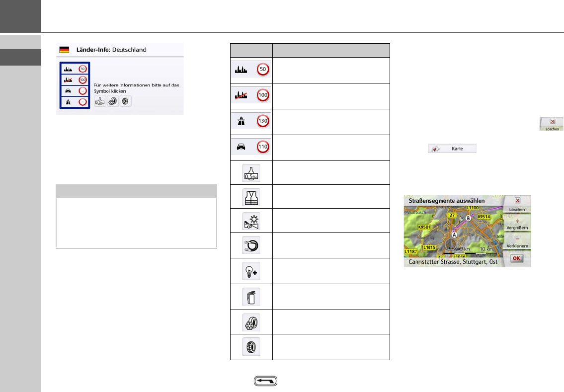Click the fire extinguisher icon in the table
This screenshot has width=564, height=392.
251,297
